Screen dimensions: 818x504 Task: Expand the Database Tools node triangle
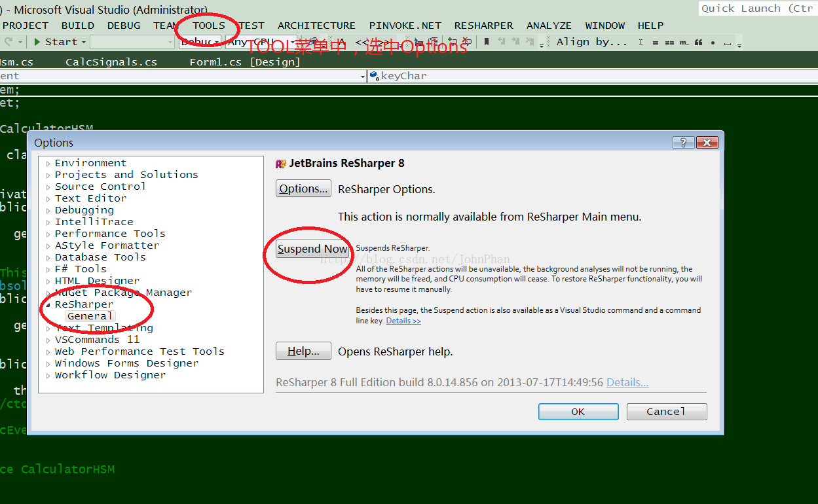coord(48,258)
